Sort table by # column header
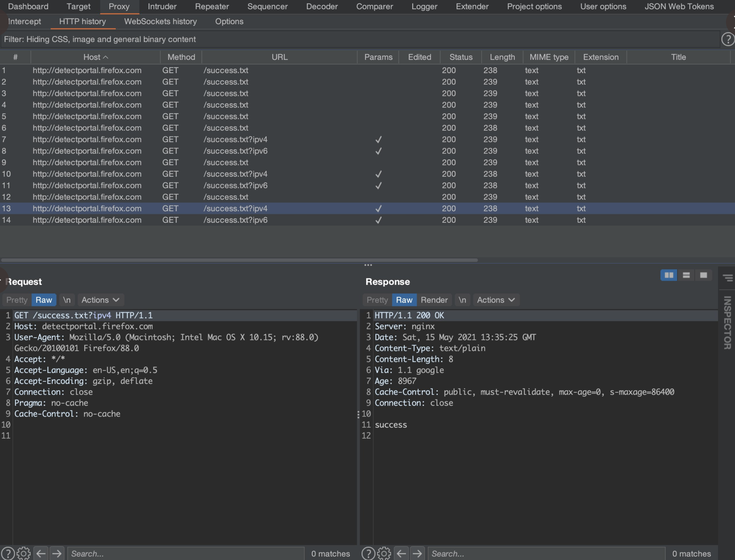The width and height of the screenshot is (735, 560). pos(15,57)
